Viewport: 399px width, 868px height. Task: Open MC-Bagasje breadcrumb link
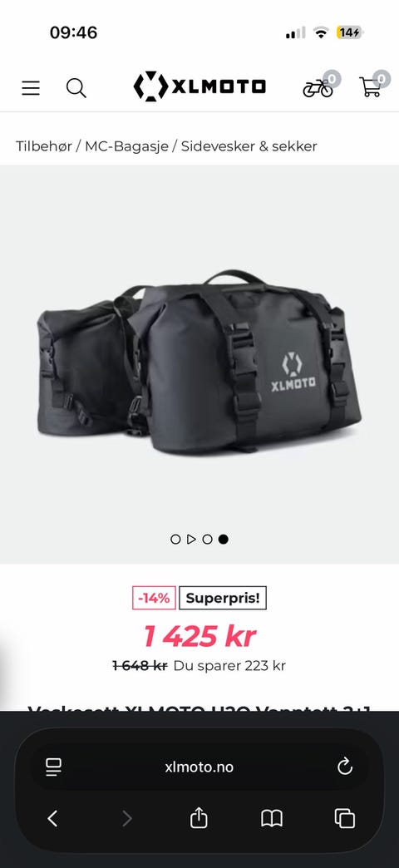pyautogui.click(x=126, y=146)
